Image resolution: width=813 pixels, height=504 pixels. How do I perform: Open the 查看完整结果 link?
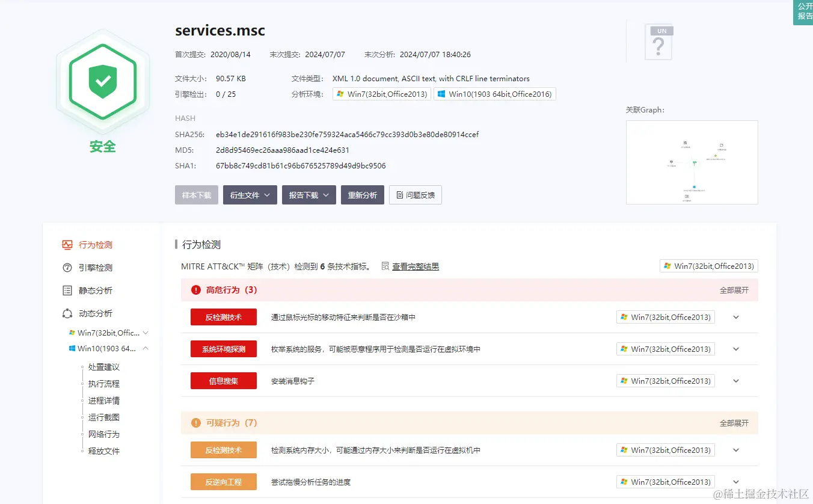416,266
